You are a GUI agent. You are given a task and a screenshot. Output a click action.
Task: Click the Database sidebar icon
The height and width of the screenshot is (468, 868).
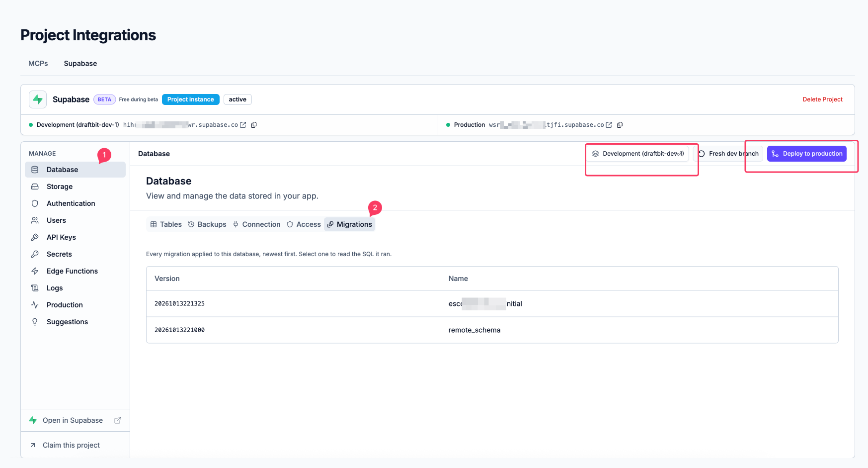click(x=35, y=170)
